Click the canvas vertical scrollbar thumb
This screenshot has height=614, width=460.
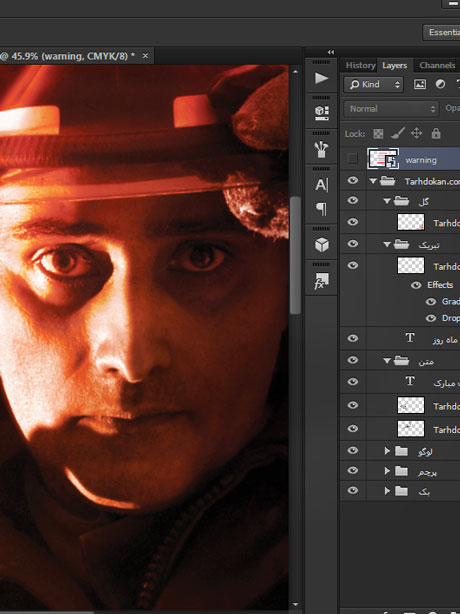pos(296,255)
